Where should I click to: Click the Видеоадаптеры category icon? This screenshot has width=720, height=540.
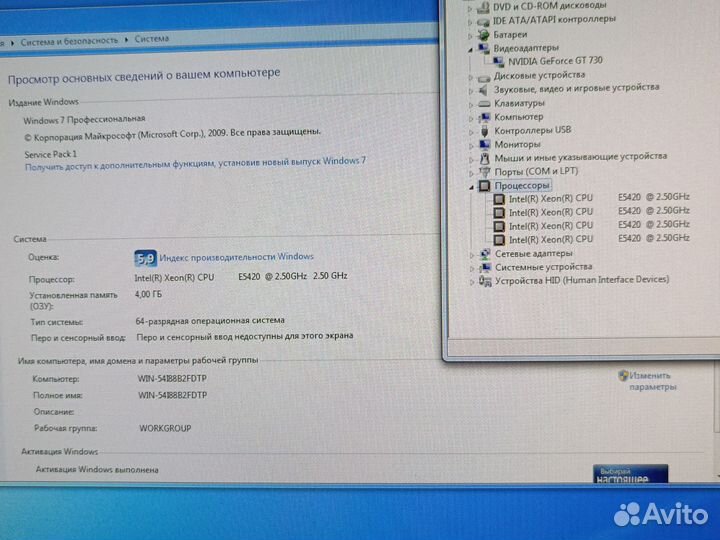coord(484,48)
